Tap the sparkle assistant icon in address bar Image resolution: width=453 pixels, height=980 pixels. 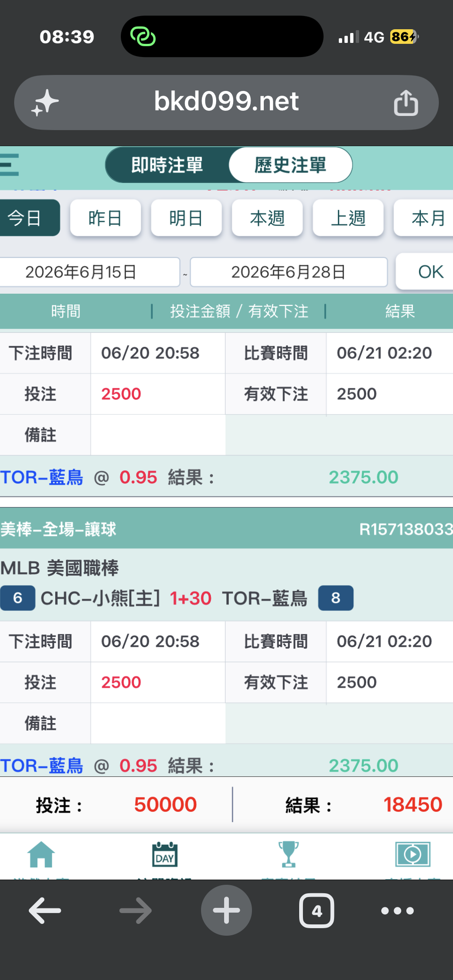(45, 103)
